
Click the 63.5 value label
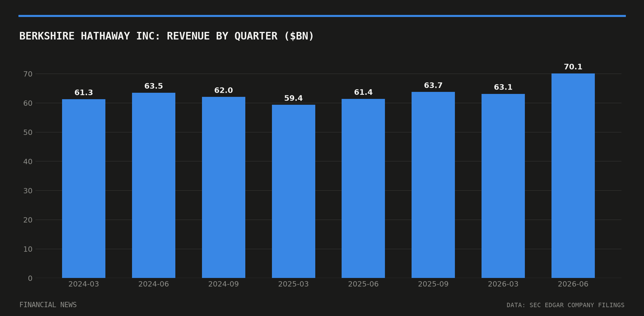point(154,86)
